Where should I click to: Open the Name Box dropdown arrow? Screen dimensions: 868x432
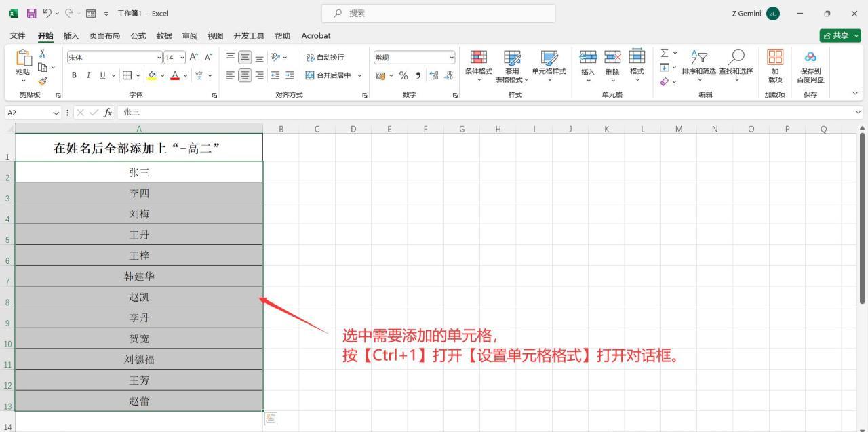56,113
